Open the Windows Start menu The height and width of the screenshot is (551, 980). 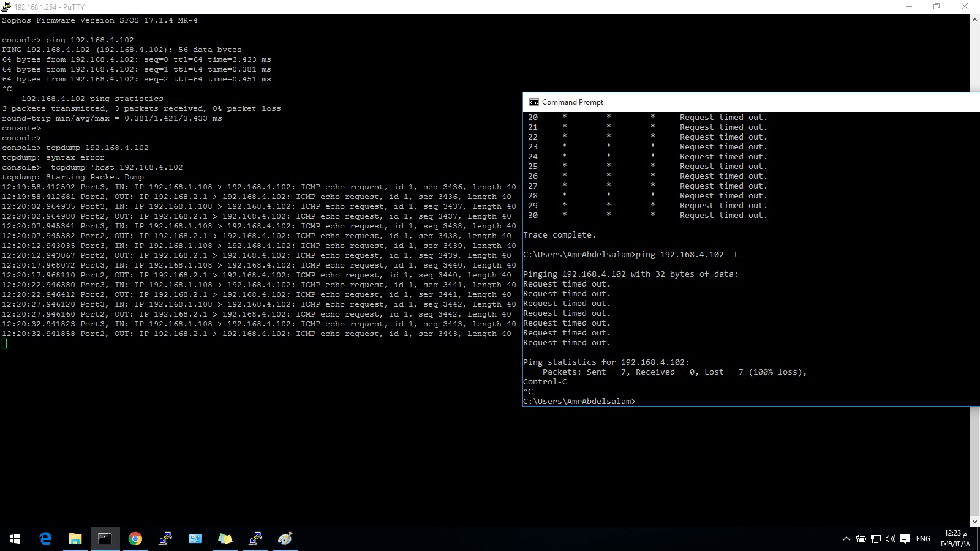15,539
